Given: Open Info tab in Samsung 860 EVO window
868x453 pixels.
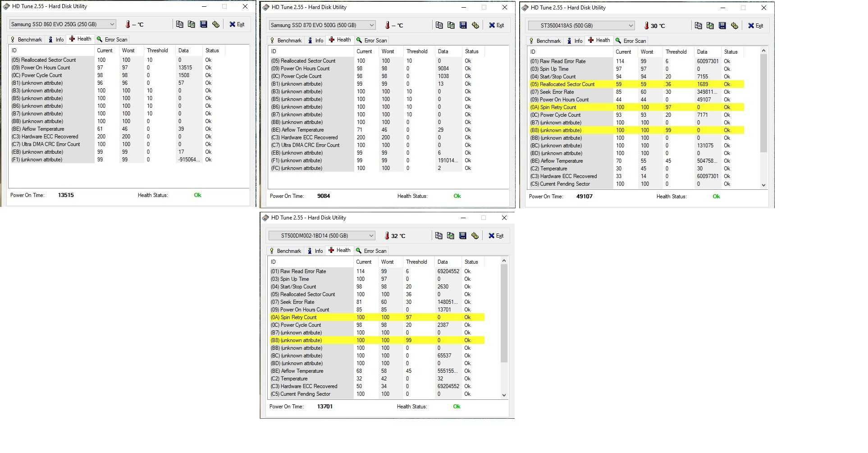Looking at the screenshot, I should point(56,40).
